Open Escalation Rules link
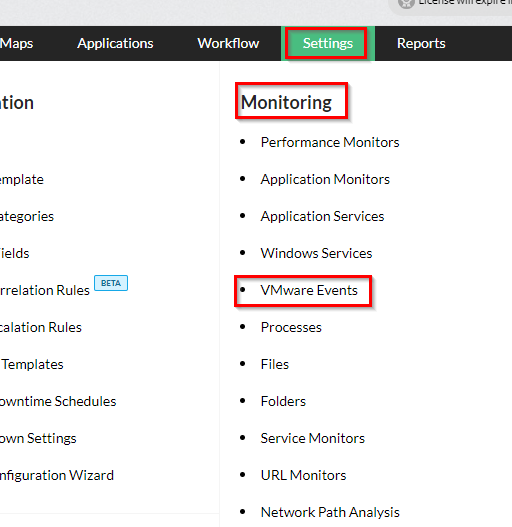Image resolution: width=512 pixels, height=527 pixels. pyautogui.click(x=41, y=327)
